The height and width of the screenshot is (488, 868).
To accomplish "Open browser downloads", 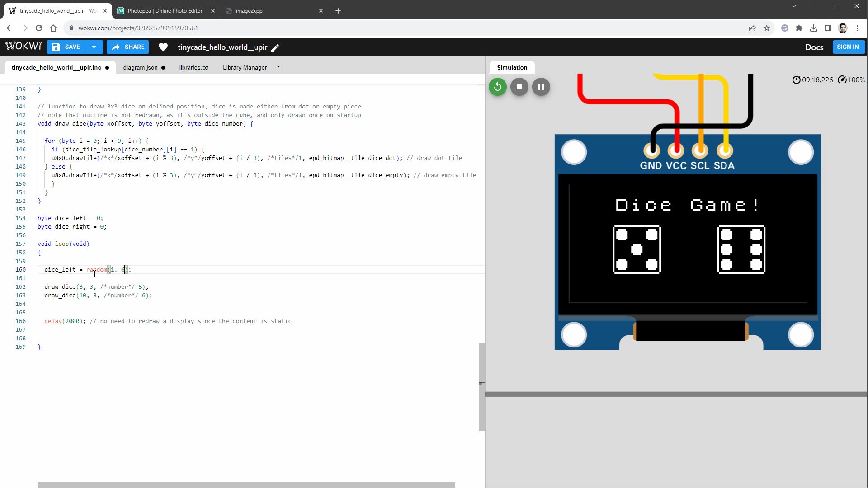I will click(x=814, y=28).
